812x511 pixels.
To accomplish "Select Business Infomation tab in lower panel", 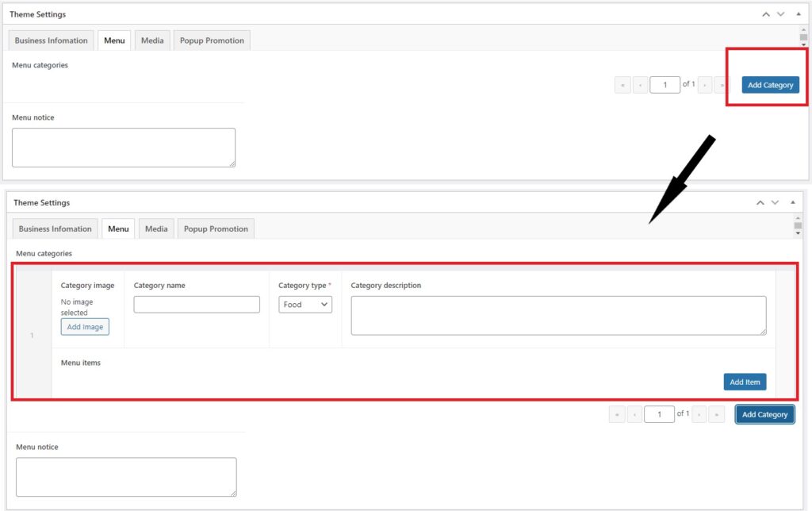I will 56,229.
